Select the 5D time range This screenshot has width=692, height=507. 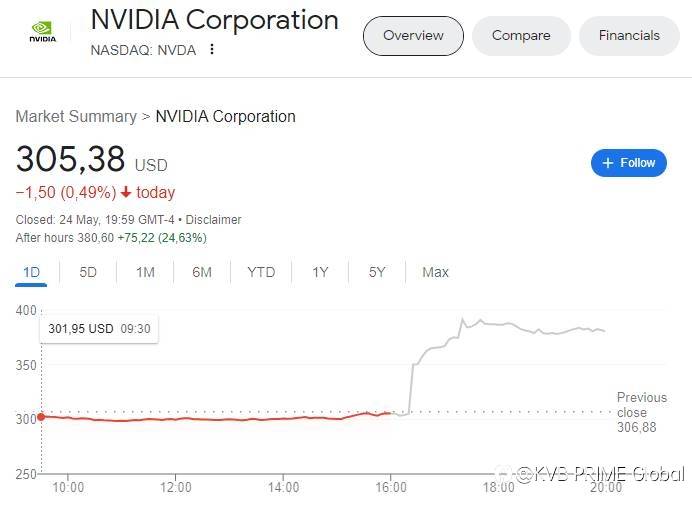click(88, 272)
